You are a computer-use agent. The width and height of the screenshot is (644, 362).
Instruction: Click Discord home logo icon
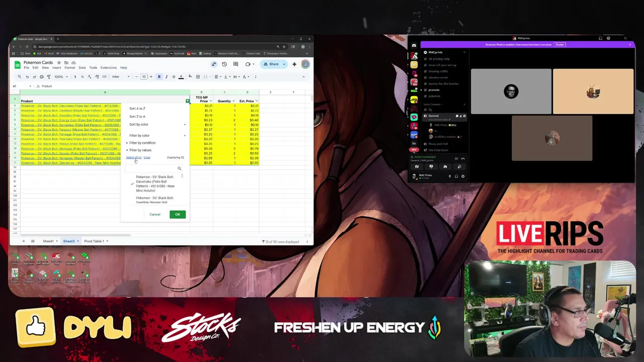(414, 45)
